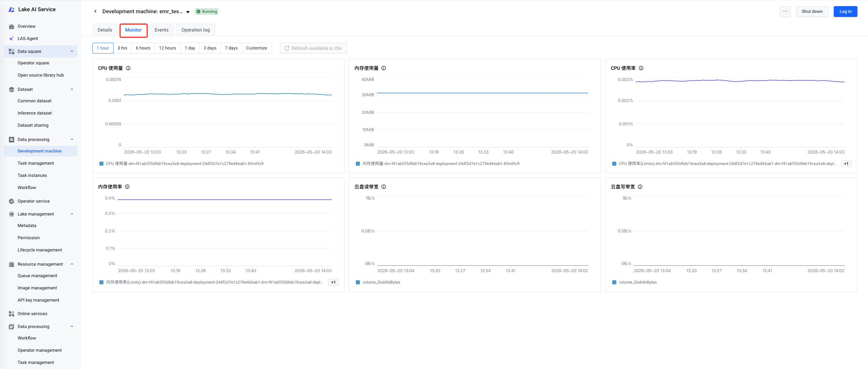Toggle volume_DiskRdBytes legend color swatch

coord(358,282)
